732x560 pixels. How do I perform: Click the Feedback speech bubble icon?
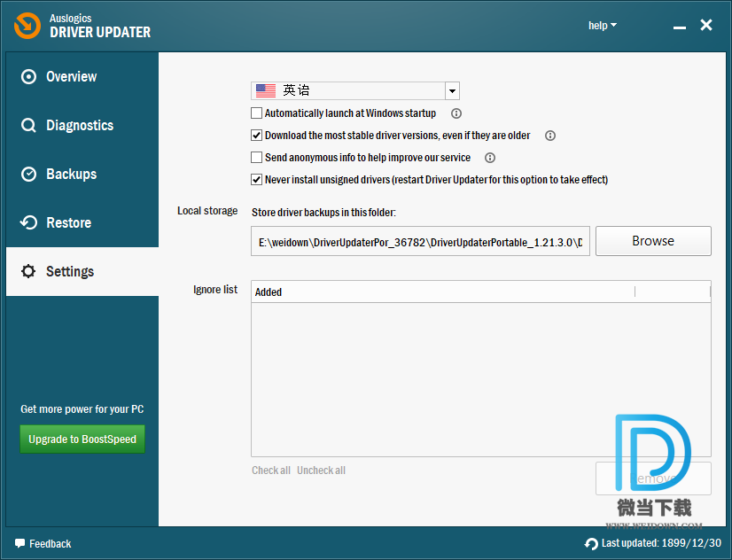(x=19, y=544)
